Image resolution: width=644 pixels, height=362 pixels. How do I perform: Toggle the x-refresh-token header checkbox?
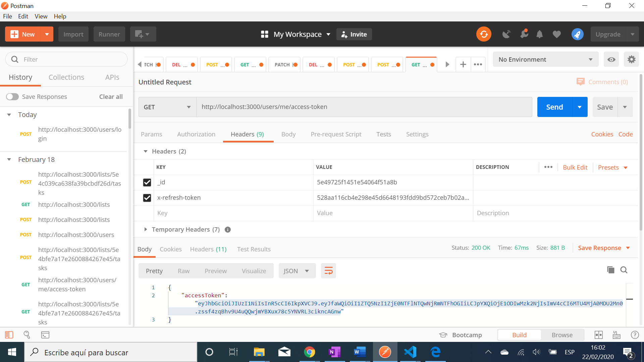click(x=147, y=197)
